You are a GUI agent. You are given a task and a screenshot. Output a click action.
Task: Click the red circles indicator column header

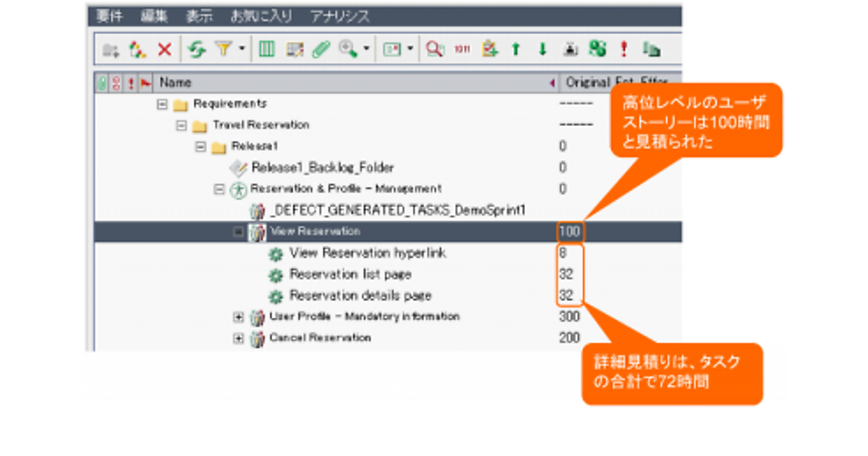116,83
